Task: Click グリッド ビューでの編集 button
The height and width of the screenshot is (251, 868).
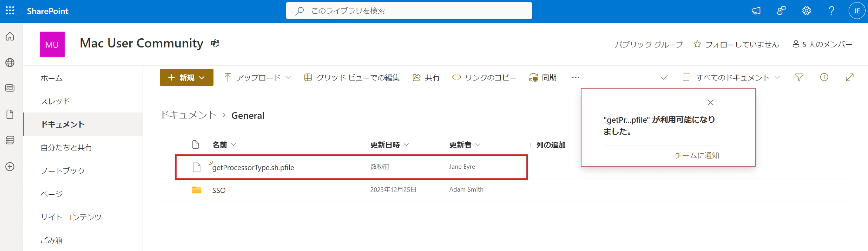Action: pos(352,77)
